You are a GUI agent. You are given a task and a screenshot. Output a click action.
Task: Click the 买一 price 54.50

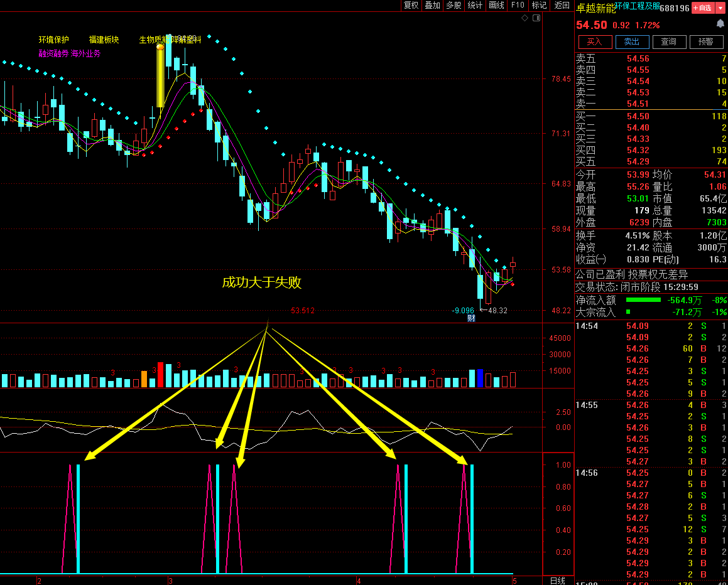638,117
